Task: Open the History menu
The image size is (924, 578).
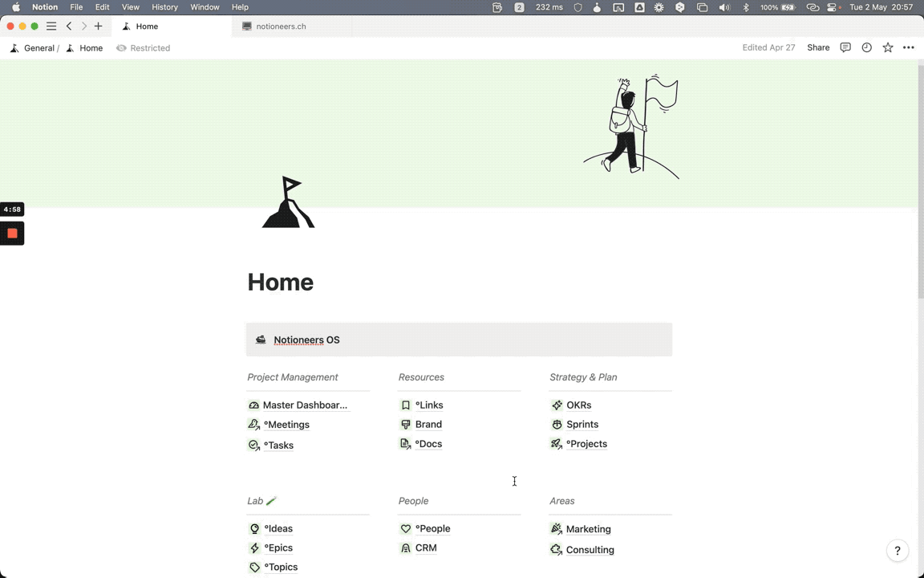Action: click(164, 7)
